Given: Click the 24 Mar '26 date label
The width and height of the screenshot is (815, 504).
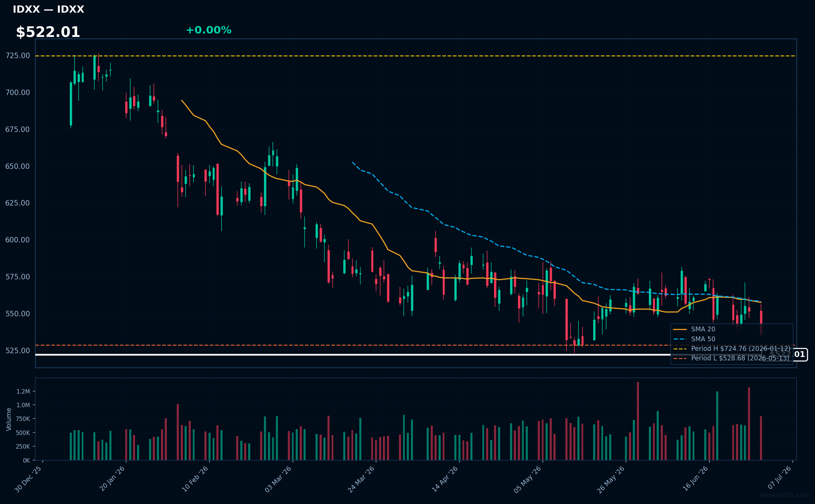Looking at the screenshot, I should [361, 479].
